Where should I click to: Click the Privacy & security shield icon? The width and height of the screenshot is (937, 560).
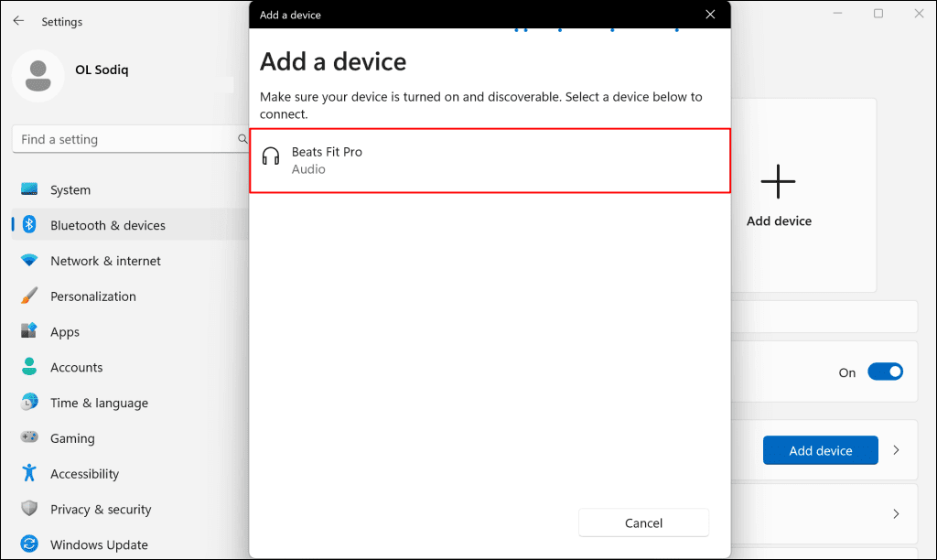point(29,509)
